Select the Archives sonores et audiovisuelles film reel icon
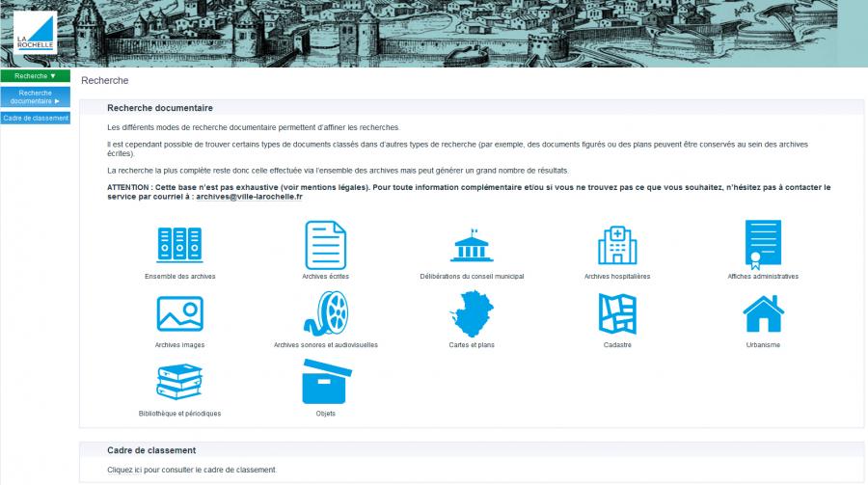The width and height of the screenshot is (868, 485). 326,313
